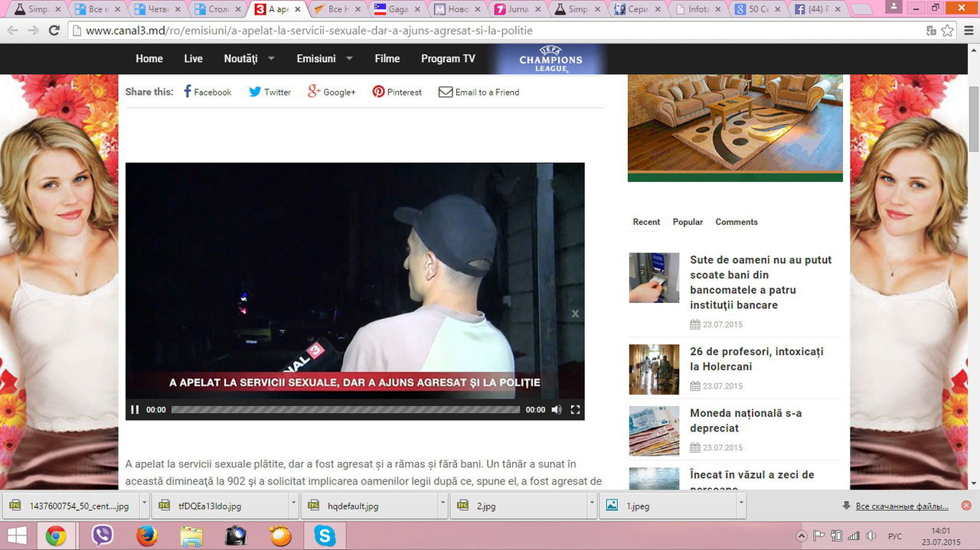Open the Chrome hamburger menu

(x=967, y=31)
